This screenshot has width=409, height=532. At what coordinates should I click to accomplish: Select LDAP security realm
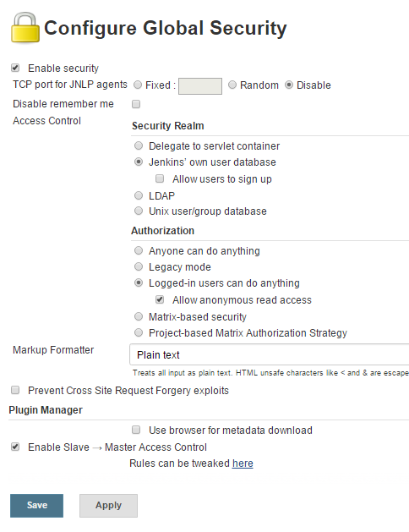click(x=139, y=195)
